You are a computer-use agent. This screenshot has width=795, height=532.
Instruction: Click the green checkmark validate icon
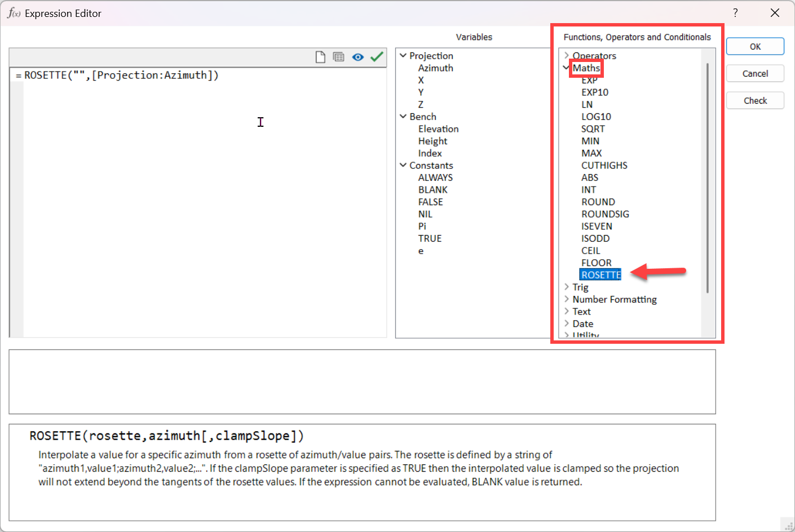[x=377, y=57]
